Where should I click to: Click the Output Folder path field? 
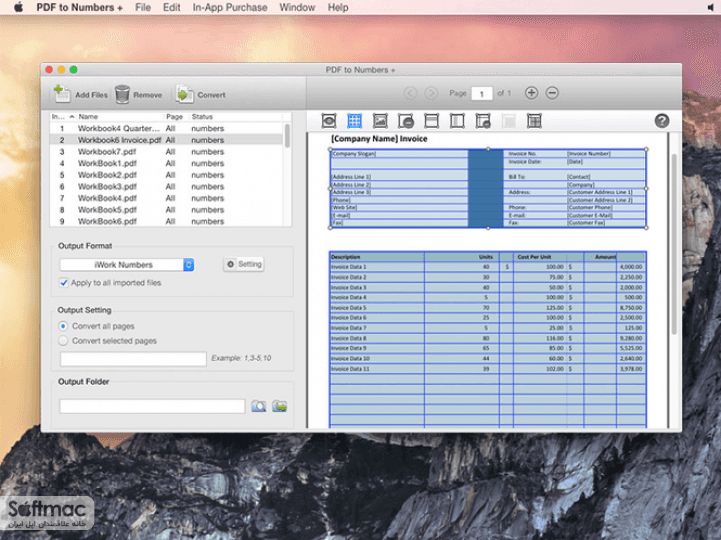pos(152,406)
